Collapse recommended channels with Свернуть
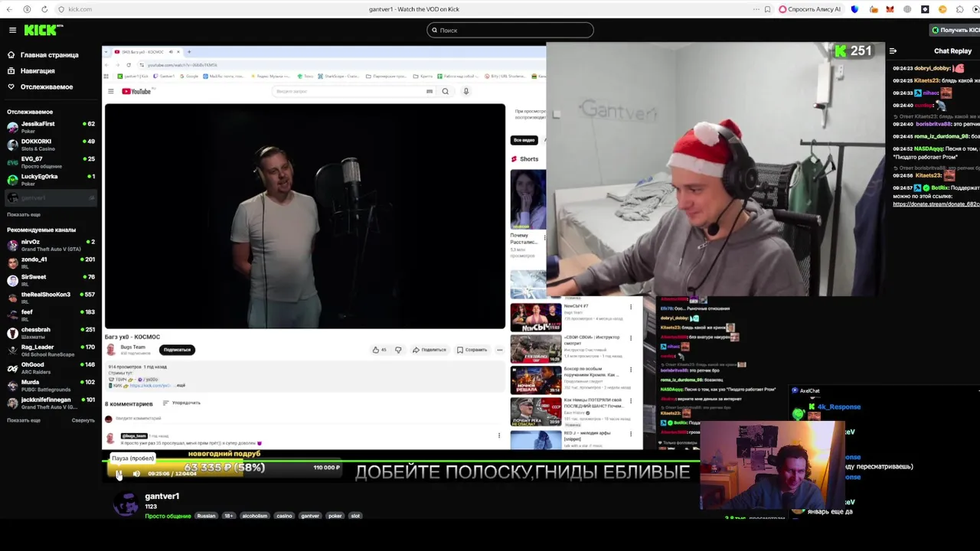 point(83,420)
